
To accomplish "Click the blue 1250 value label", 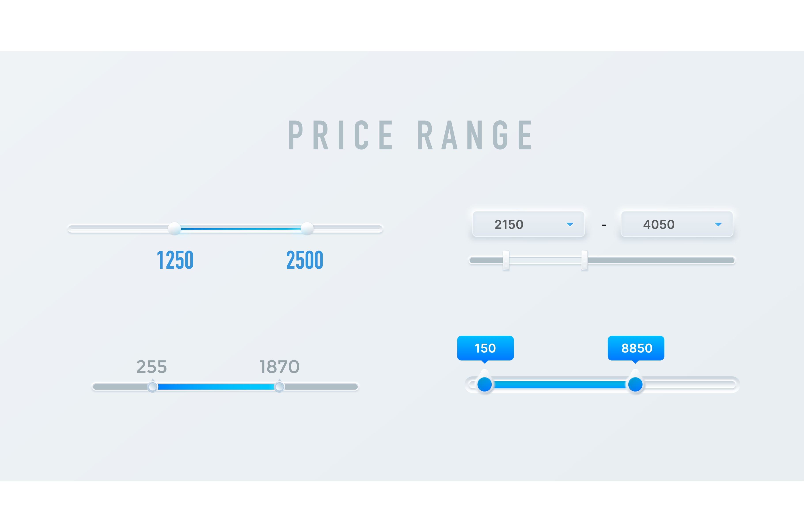I will [x=175, y=260].
